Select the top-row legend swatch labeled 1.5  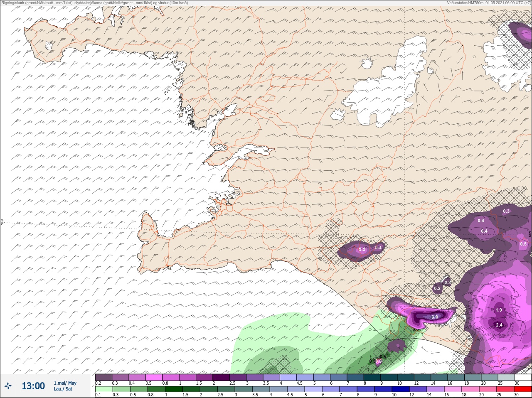pyautogui.click(x=204, y=377)
